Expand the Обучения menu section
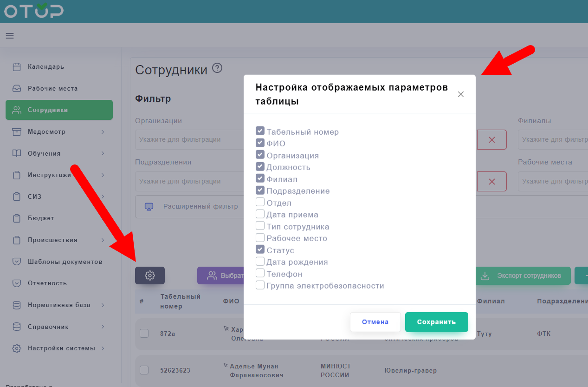Screen dimensions: 588x387 tap(103, 153)
